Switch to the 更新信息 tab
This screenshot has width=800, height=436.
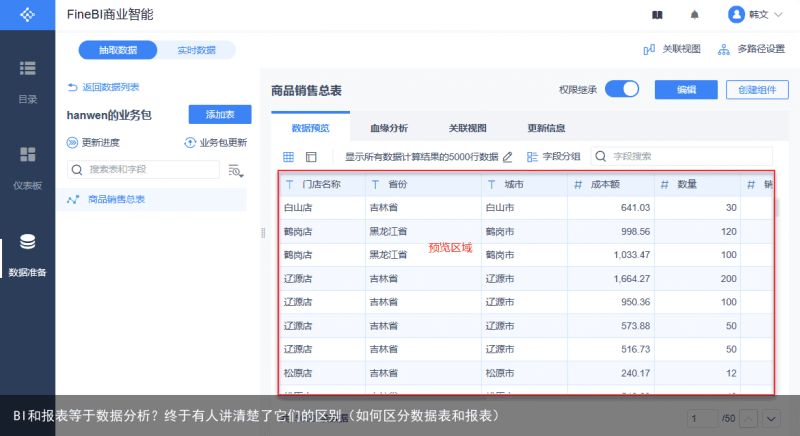coord(546,128)
